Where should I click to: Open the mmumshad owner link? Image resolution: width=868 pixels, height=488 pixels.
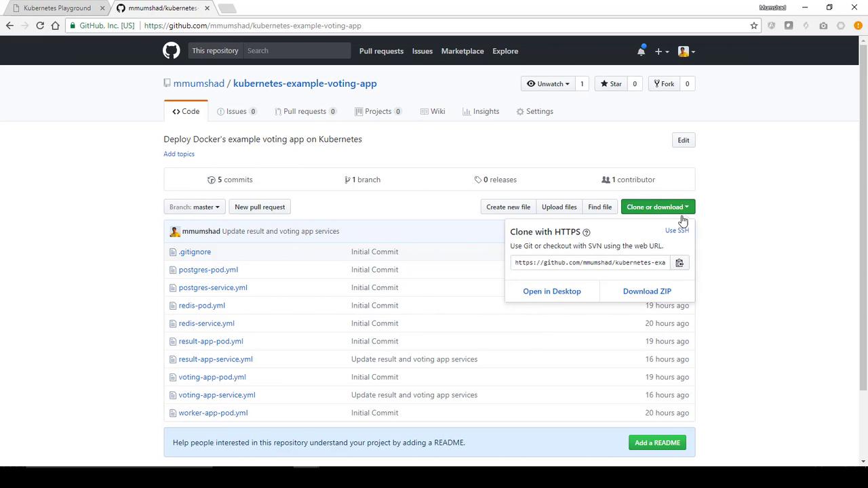click(199, 83)
